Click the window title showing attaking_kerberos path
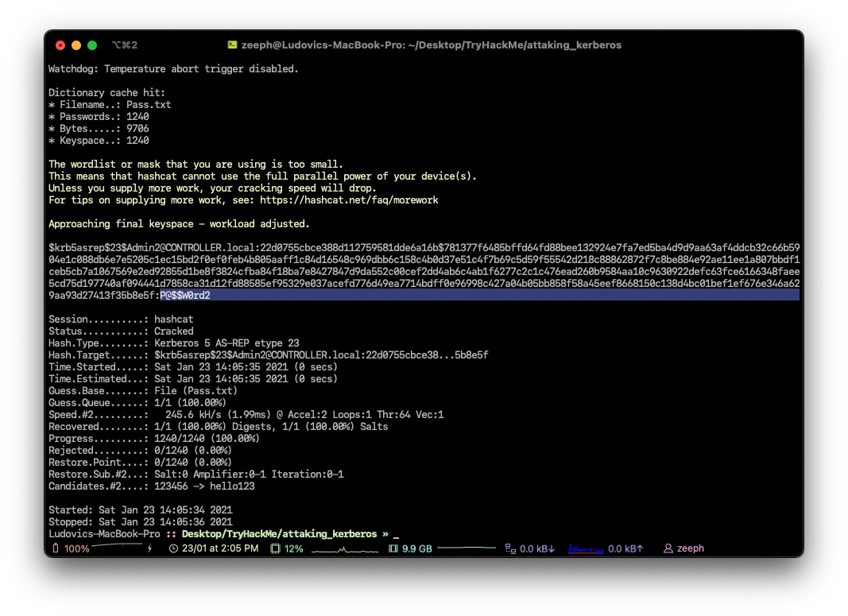Image resolution: width=848 pixels, height=616 pixels. (432, 45)
